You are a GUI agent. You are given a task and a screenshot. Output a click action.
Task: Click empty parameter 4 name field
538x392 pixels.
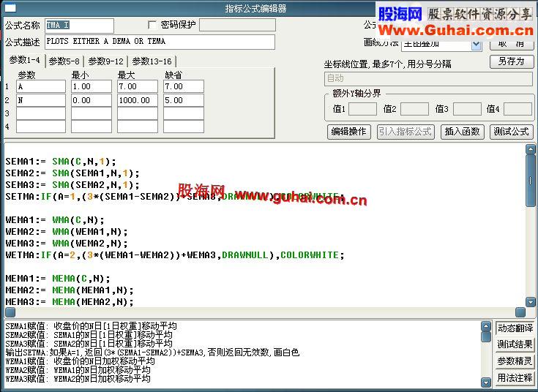click(x=41, y=127)
